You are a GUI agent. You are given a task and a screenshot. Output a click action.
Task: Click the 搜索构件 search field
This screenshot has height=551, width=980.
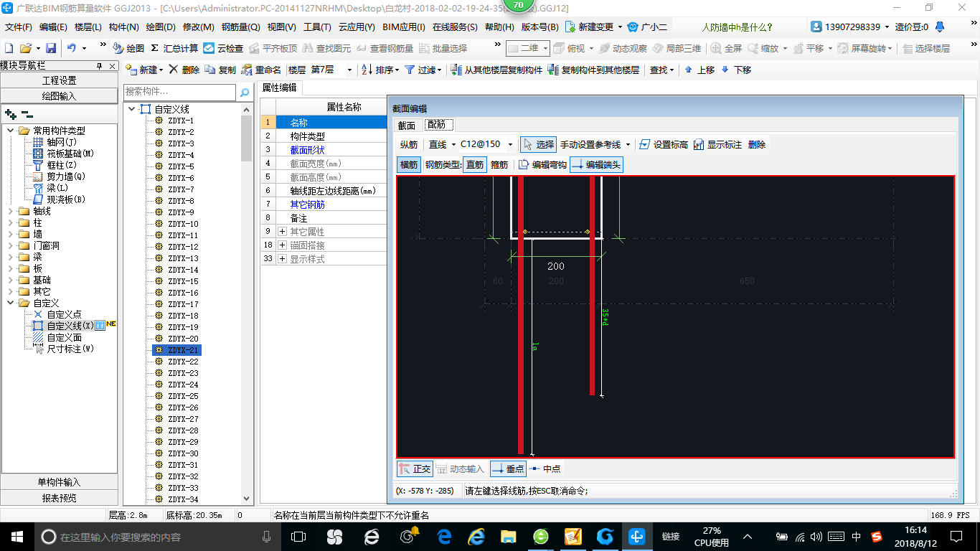179,92
